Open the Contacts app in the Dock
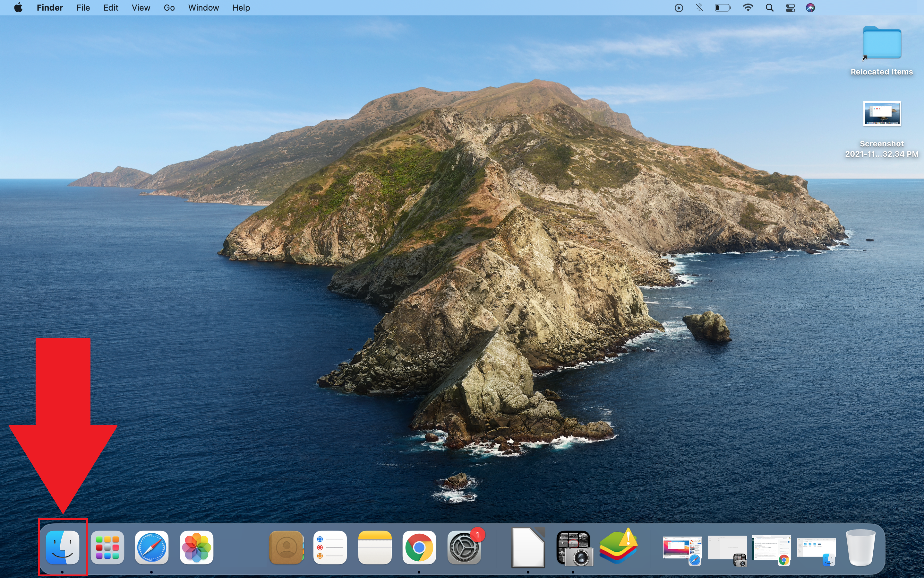 pos(287,547)
